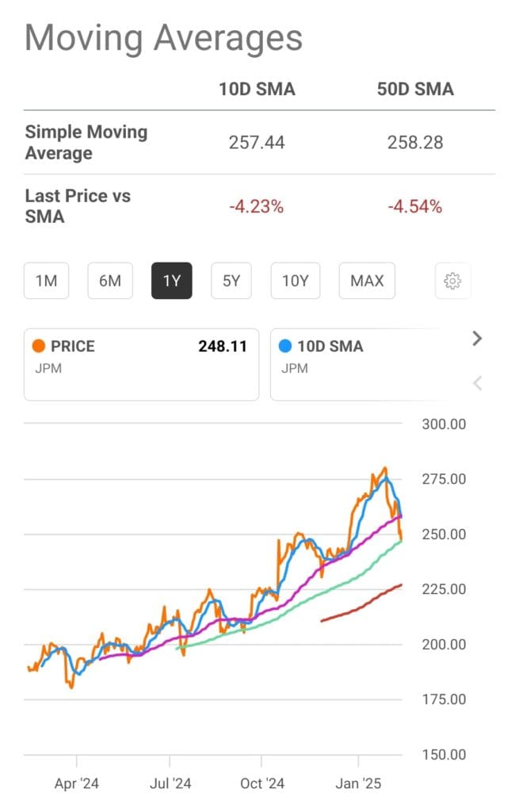
Task: Click the left chevron beside the legend cards
Action: coord(476,383)
